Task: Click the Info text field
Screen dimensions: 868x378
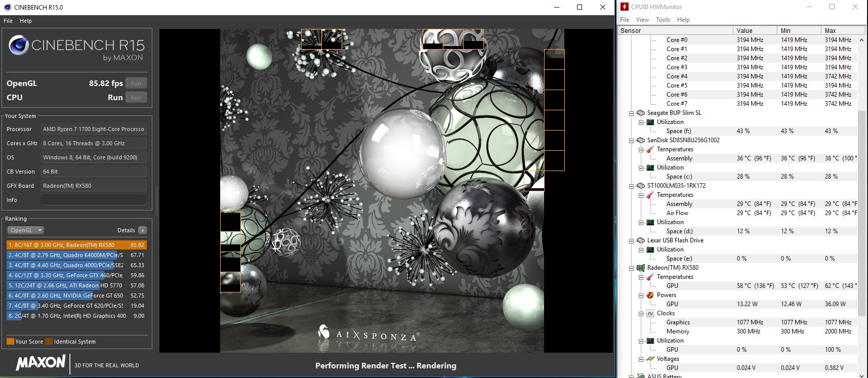Action: click(93, 200)
